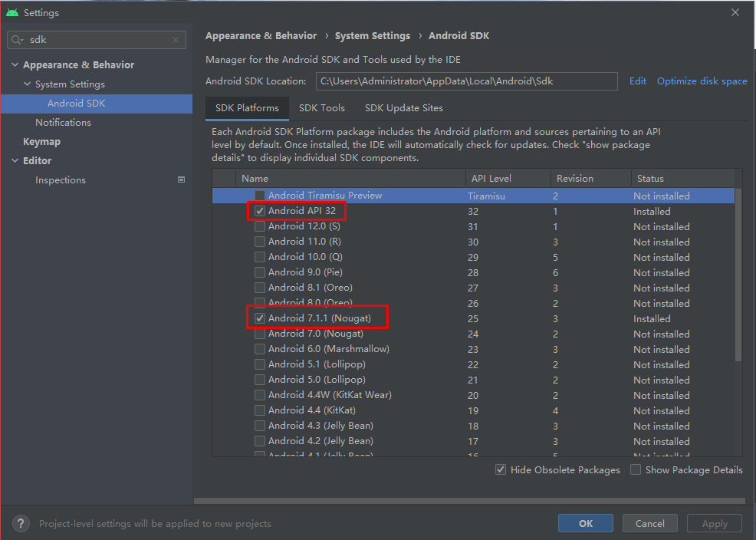756x540 pixels.
Task: Collapse the Editor settings section
Action: (15, 161)
